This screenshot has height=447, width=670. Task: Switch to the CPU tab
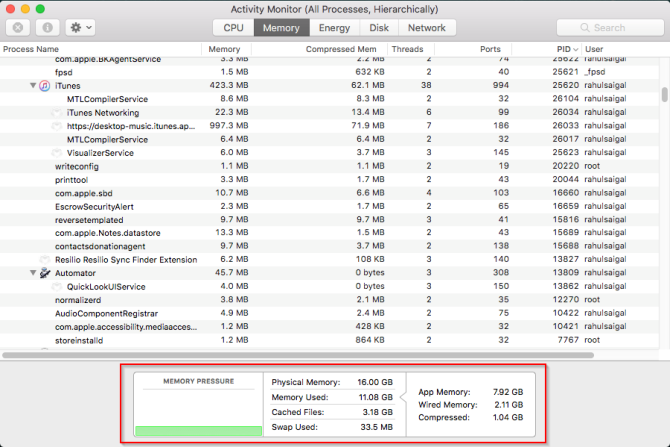coord(233,28)
